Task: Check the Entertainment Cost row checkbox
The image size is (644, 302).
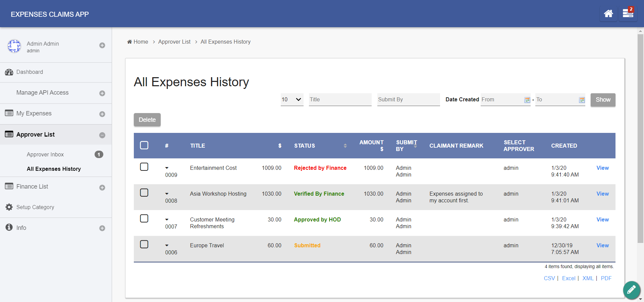Action: pyautogui.click(x=144, y=167)
